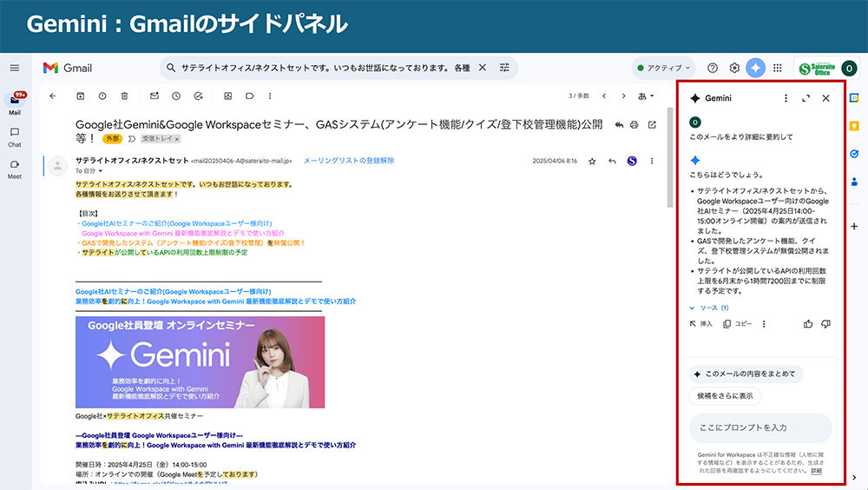Open the Mail section in sidebar
868x490 pixels.
click(x=15, y=103)
